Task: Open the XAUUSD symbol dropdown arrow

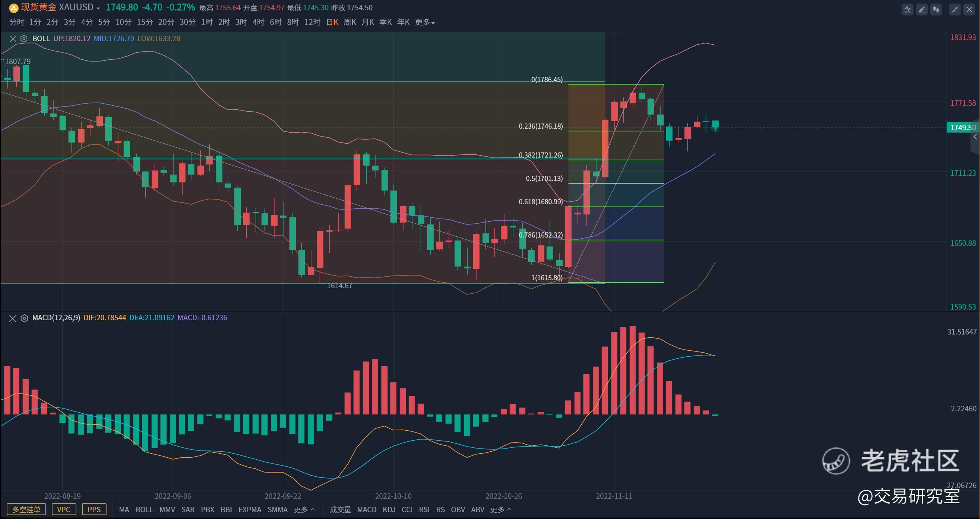Action: [x=98, y=8]
